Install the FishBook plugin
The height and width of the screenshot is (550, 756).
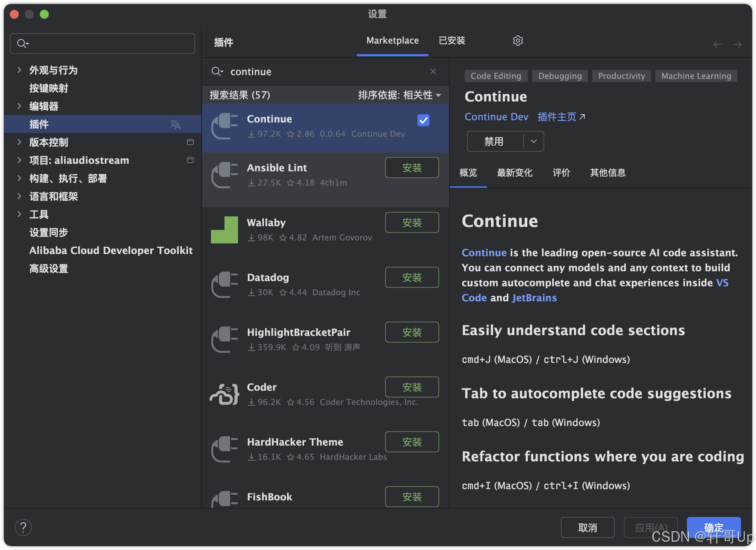[x=412, y=497]
